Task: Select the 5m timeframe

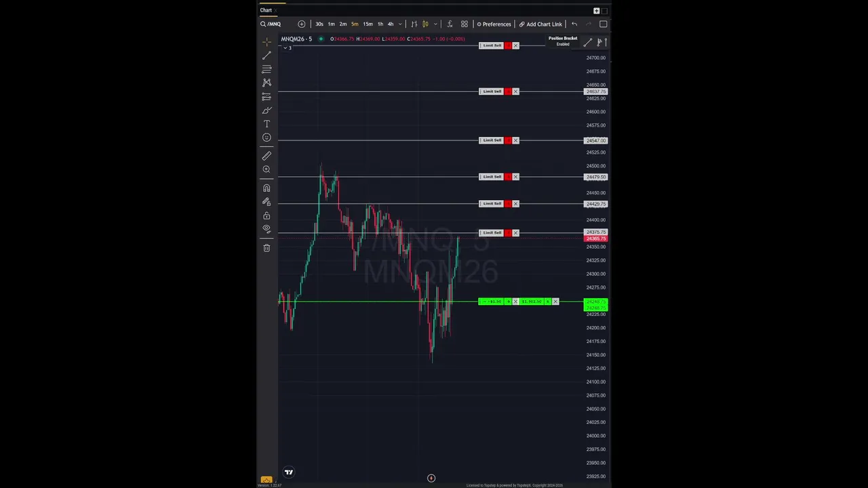Action: (x=355, y=24)
